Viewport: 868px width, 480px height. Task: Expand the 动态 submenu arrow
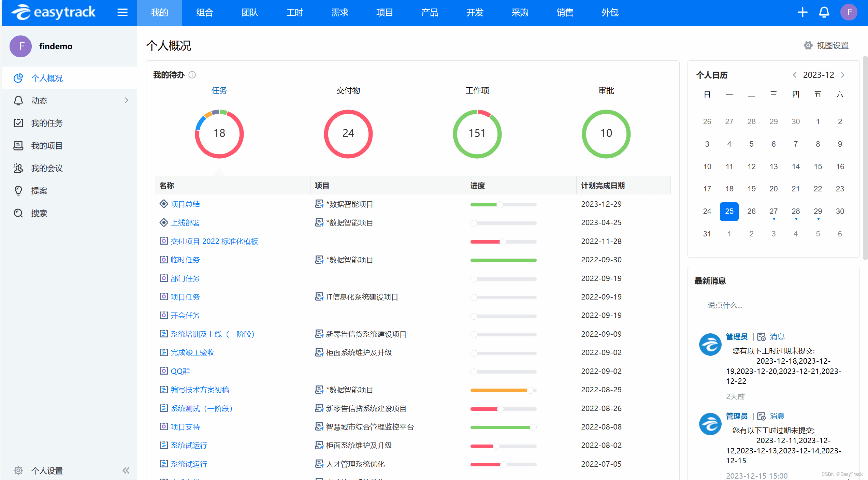tap(127, 100)
